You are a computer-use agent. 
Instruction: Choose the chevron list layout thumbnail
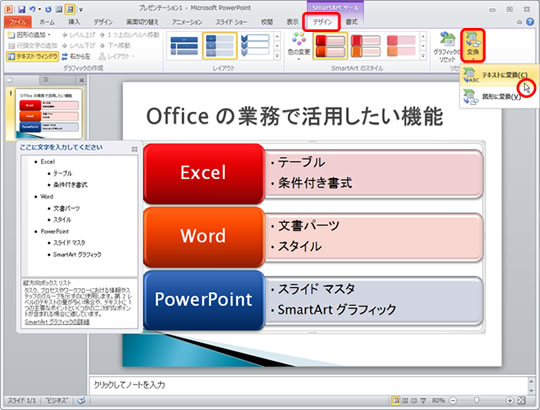coord(255,46)
